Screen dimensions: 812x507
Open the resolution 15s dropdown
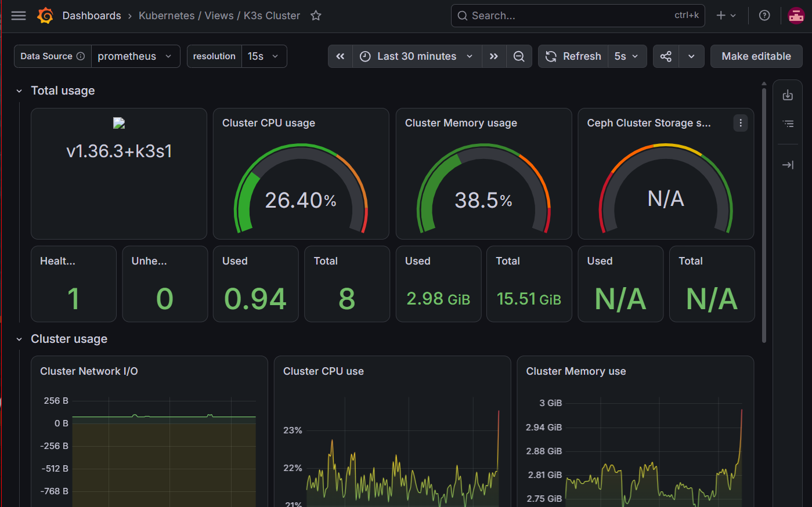[264, 56]
